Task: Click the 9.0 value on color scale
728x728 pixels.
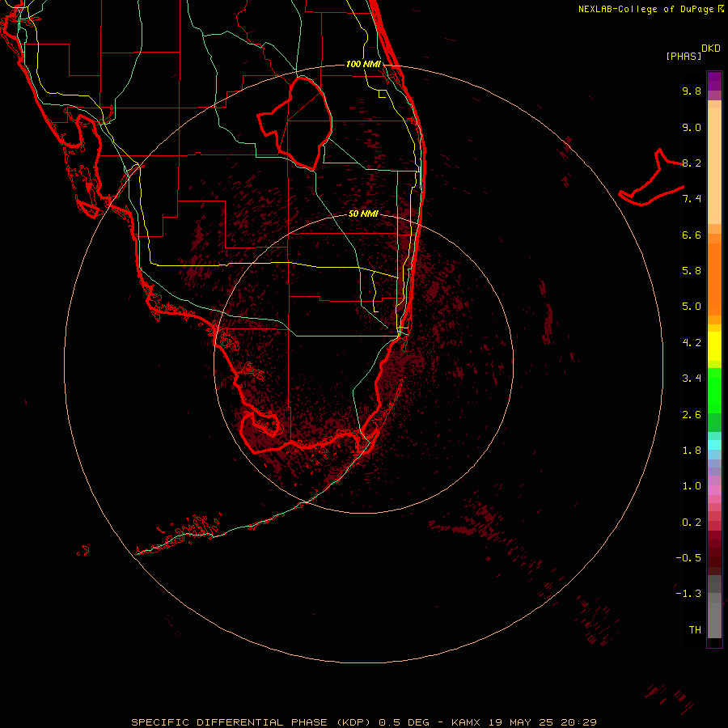Action: [692, 127]
